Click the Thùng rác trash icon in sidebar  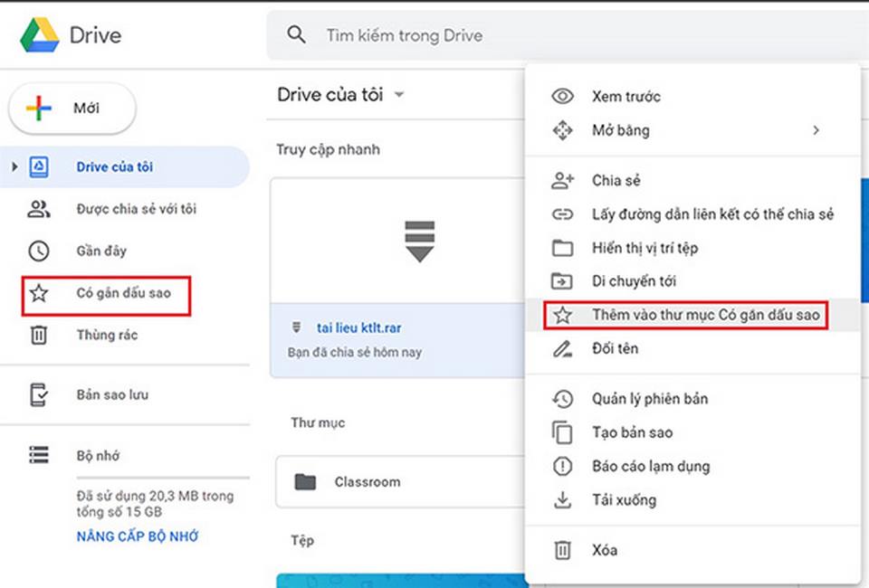39,335
